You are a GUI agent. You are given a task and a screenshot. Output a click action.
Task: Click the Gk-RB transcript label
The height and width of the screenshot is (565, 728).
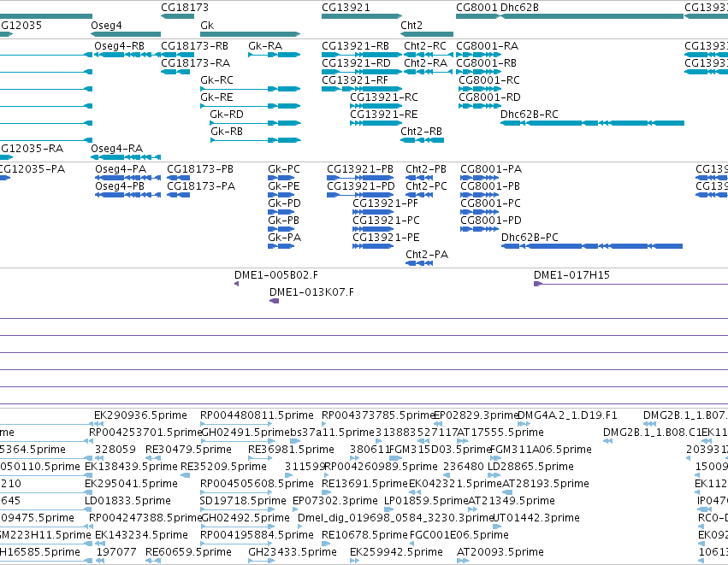pyautogui.click(x=227, y=132)
